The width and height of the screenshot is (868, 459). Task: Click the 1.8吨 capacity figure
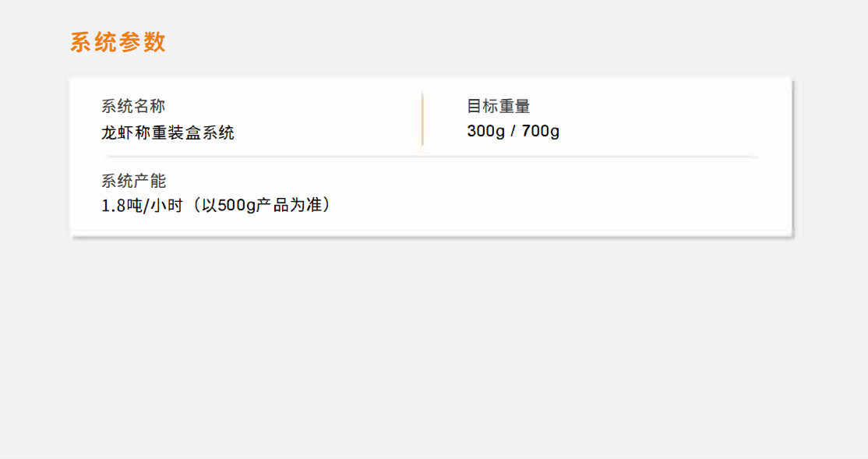pos(122,206)
